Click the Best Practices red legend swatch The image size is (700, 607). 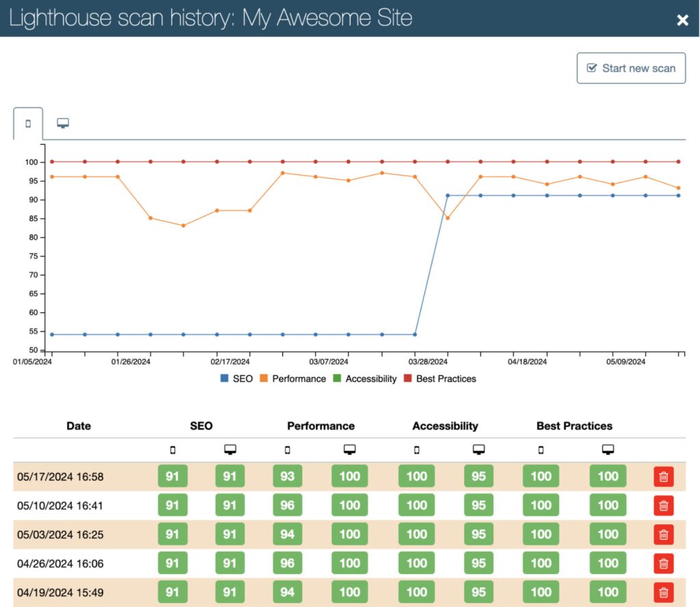point(407,379)
